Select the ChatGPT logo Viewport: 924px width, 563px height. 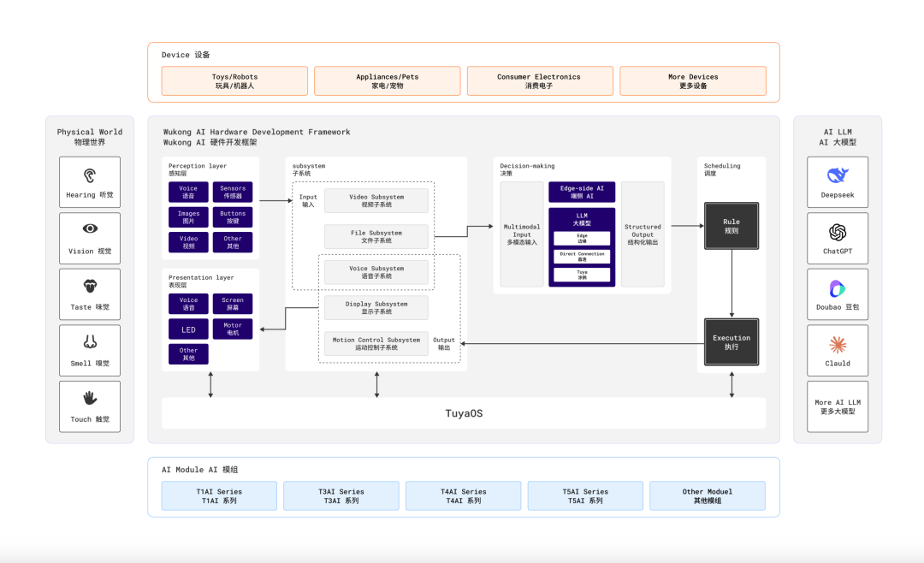(838, 232)
